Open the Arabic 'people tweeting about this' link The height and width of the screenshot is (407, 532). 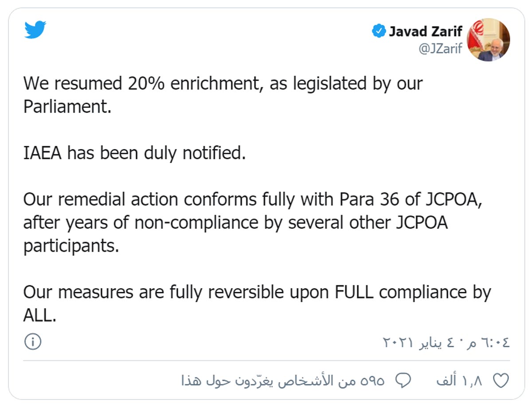coord(283,381)
